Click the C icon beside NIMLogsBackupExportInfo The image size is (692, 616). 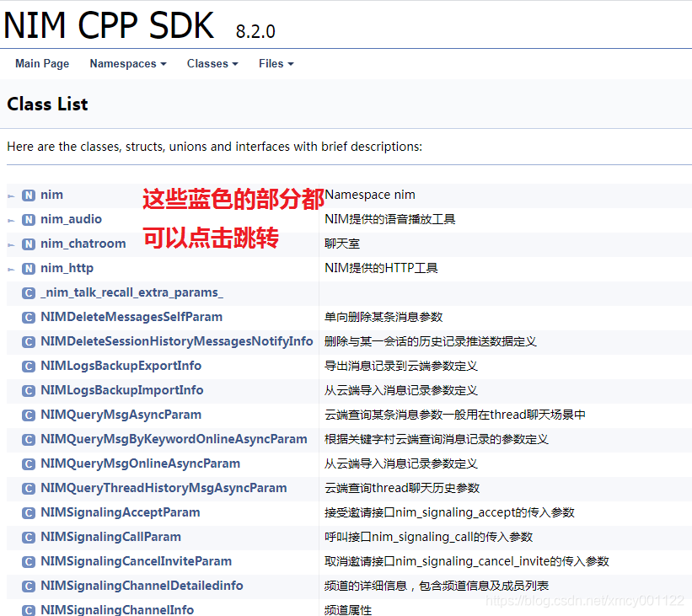pos(29,367)
